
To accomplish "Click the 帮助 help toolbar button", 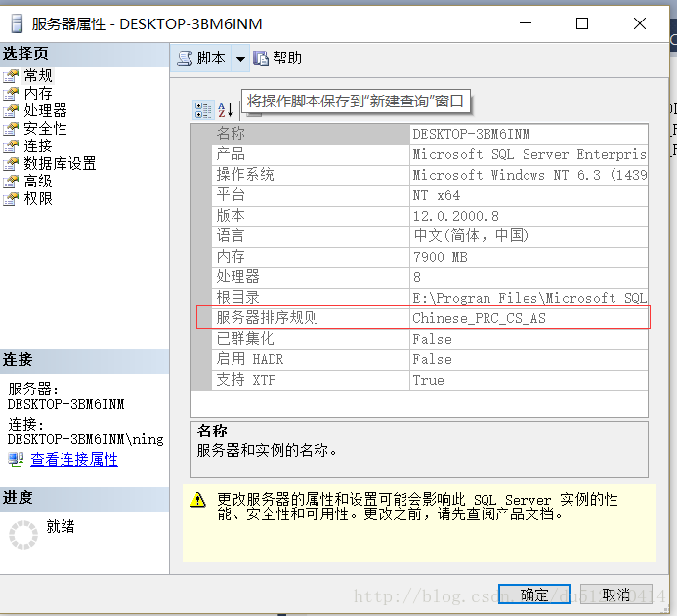I will click(x=277, y=58).
